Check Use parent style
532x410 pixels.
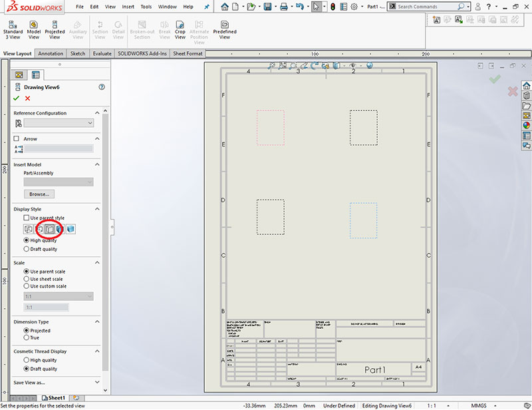(26, 218)
